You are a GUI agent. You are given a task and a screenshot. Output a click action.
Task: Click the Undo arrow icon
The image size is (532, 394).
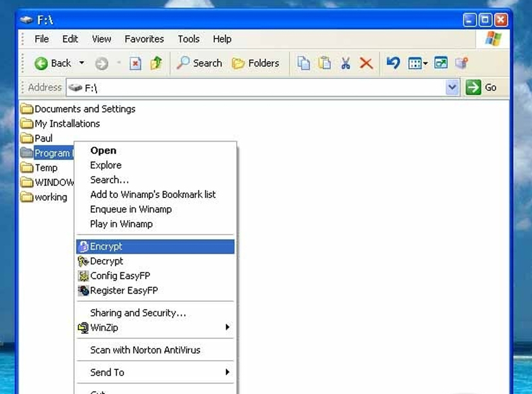(x=393, y=63)
